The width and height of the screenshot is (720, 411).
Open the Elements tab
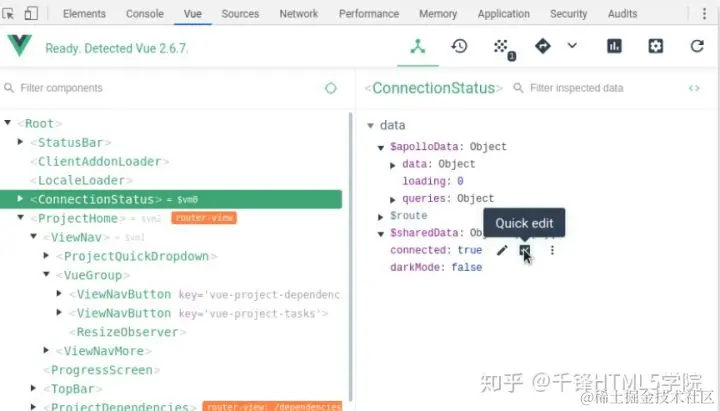84,14
